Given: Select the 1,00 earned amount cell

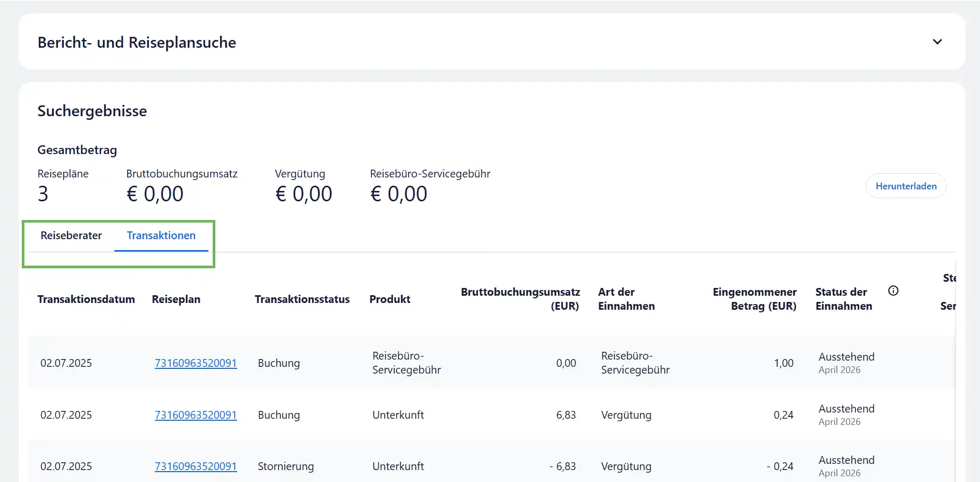Looking at the screenshot, I should click(783, 363).
